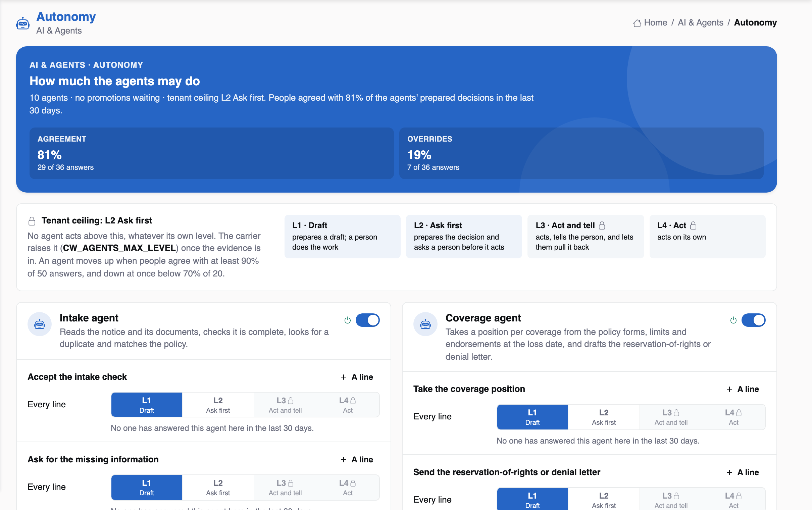Select L2 Ask first for Take the coverage position

pyautogui.click(x=604, y=417)
